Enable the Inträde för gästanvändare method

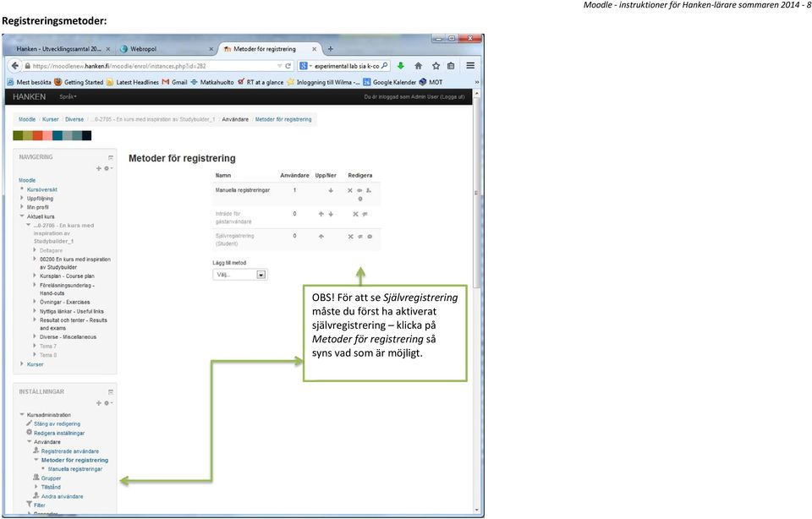point(365,214)
